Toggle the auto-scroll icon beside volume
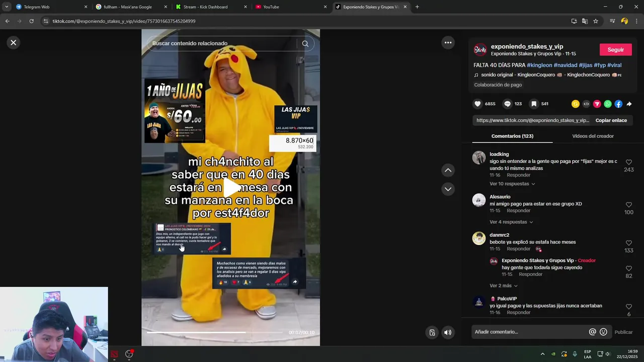644x362 pixels. pyautogui.click(x=432, y=332)
